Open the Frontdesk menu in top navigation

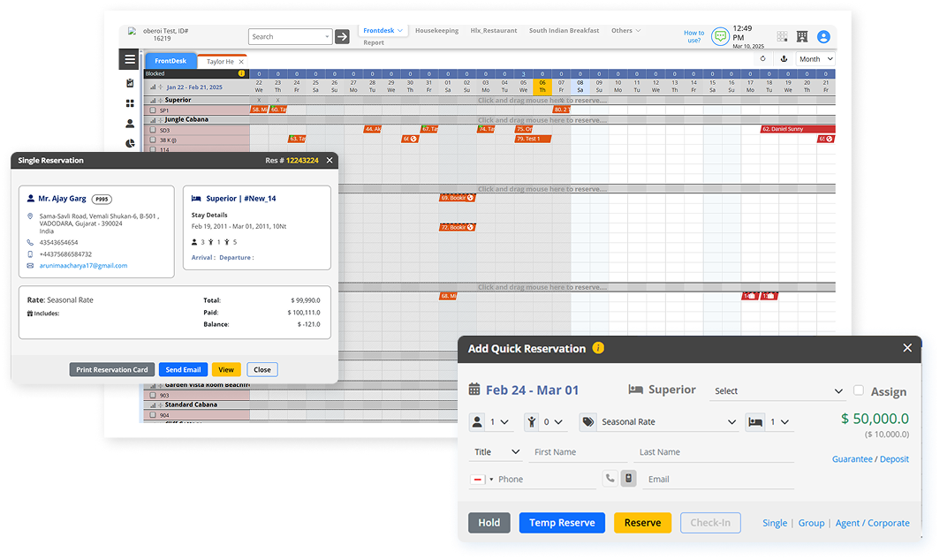point(383,31)
